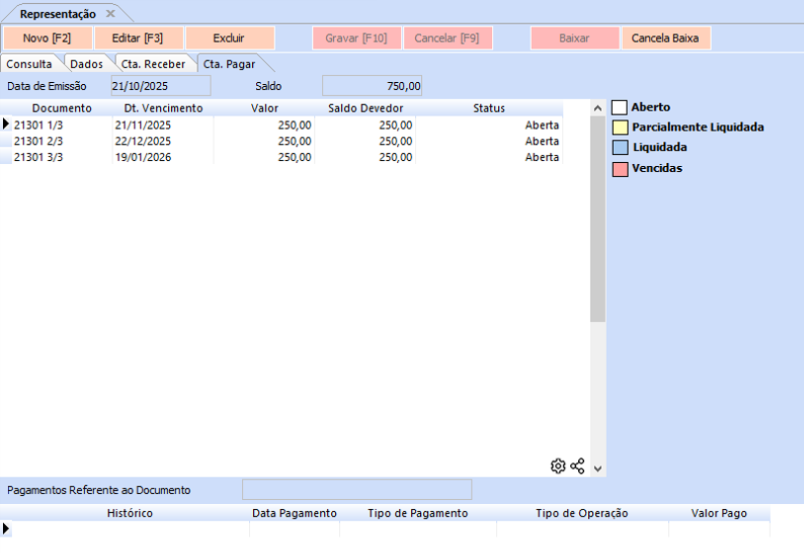Select document row 21301 2/3
The height and width of the screenshot is (553, 804).
point(62,141)
